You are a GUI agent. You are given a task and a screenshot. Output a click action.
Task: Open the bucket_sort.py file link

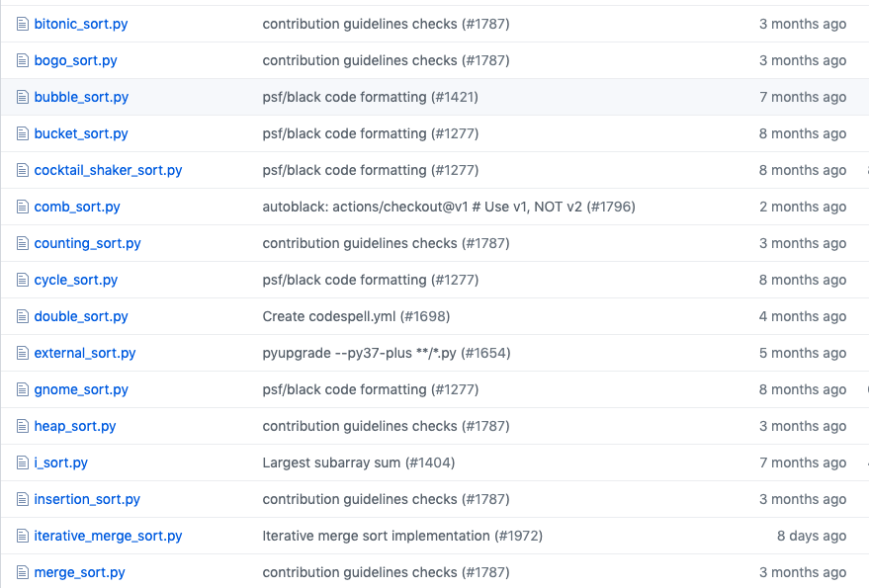tap(81, 133)
